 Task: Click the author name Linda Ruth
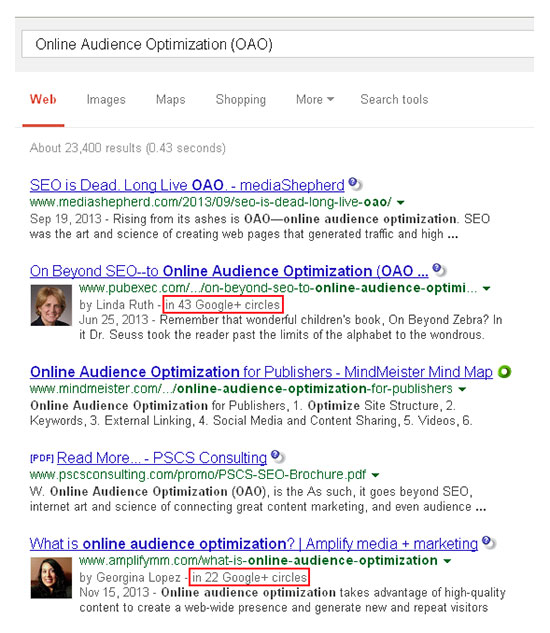click(x=125, y=305)
